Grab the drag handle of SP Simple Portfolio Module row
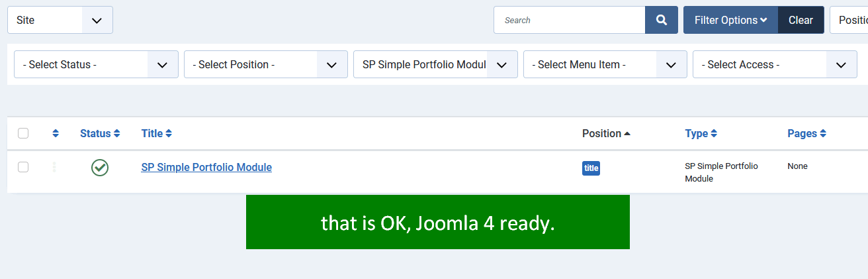Image resolution: width=868 pixels, height=279 pixels. (x=54, y=168)
